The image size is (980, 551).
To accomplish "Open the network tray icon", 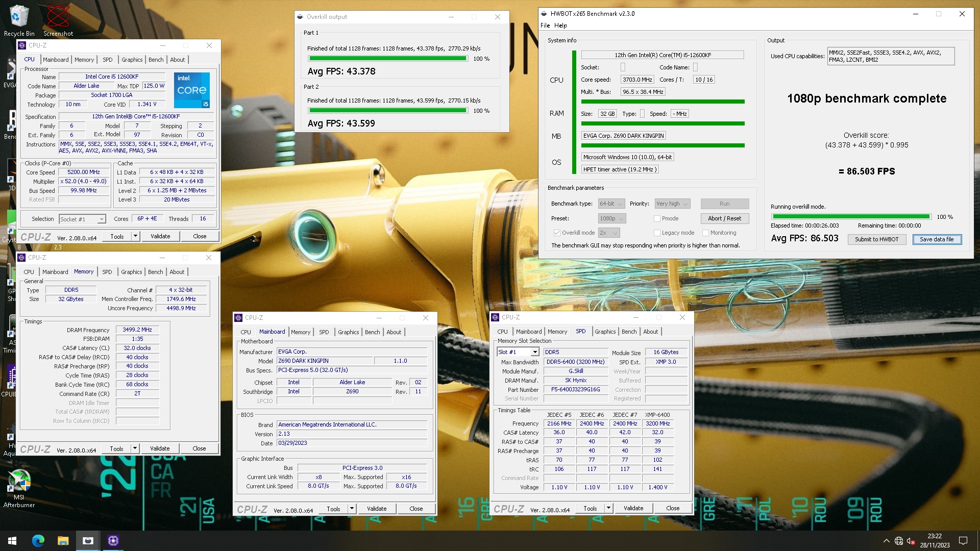I will pyautogui.click(x=899, y=541).
